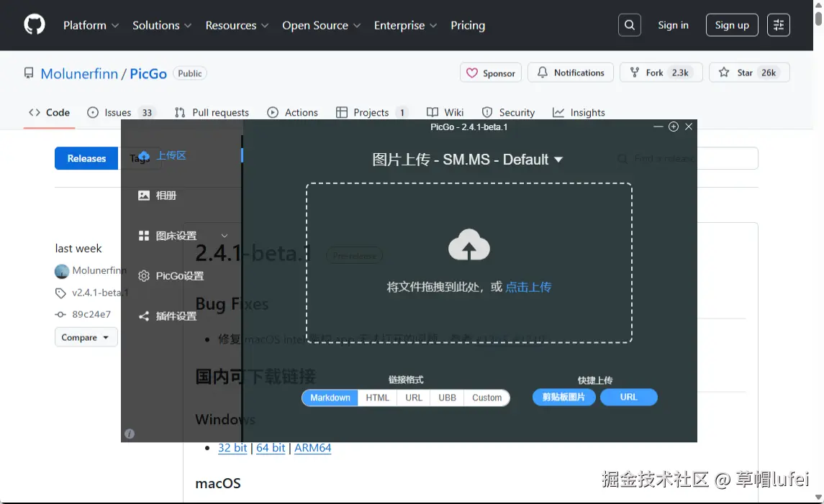Minimize the PicGo window
824x504 pixels.
click(x=658, y=127)
